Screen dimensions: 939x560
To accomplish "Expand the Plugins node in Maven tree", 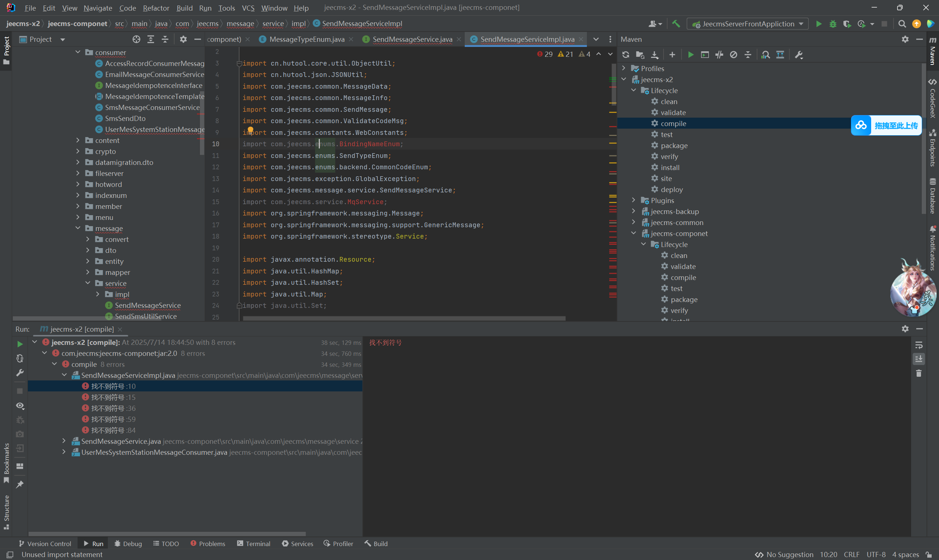I will coord(633,200).
